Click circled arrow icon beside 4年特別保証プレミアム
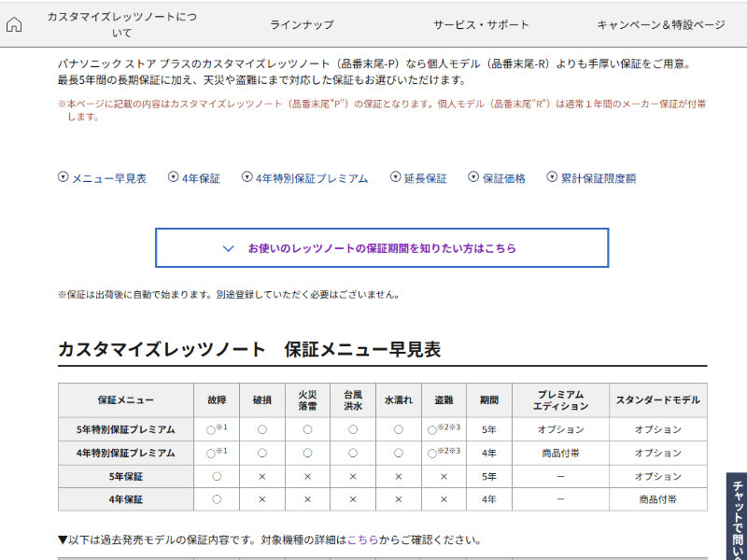Image resolution: width=747 pixels, height=560 pixels. click(x=247, y=177)
